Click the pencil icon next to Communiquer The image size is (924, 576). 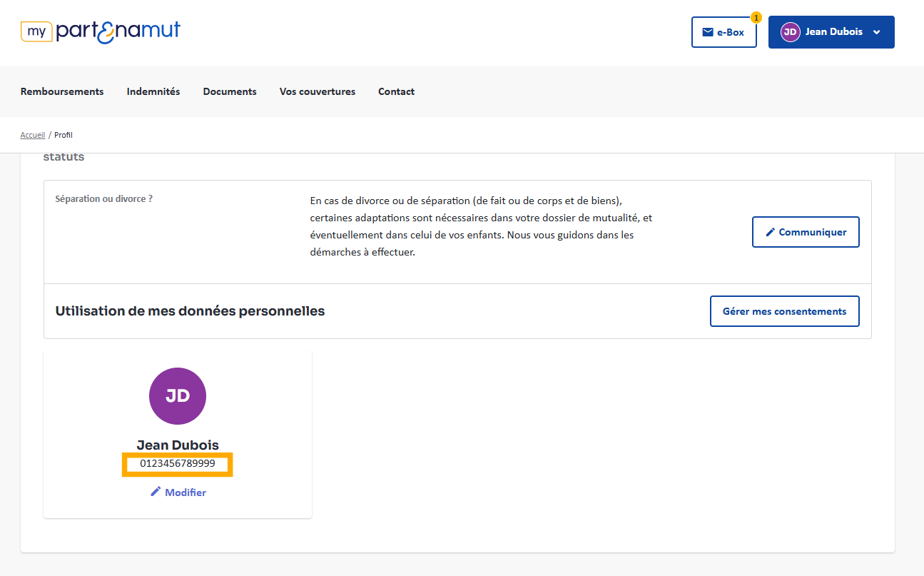click(770, 232)
